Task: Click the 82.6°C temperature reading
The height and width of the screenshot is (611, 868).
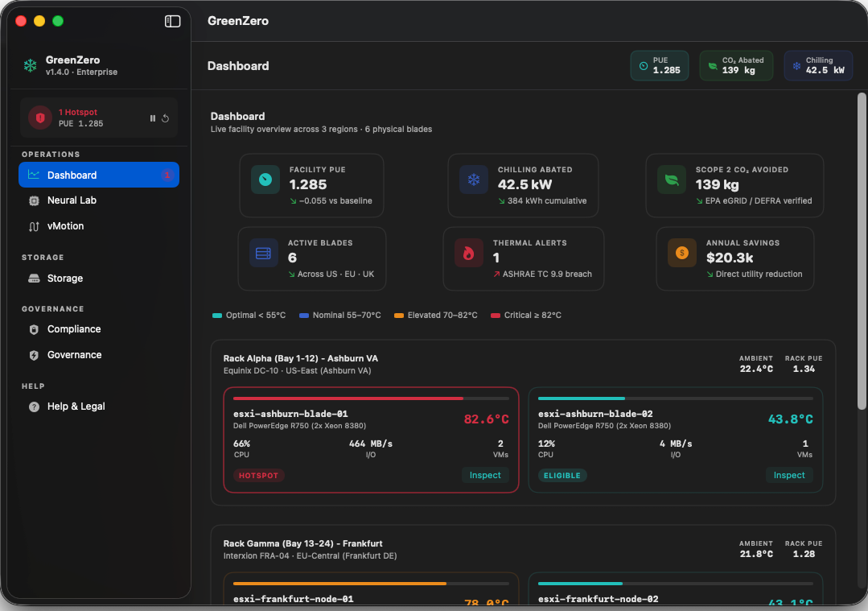Action: click(x=486, y=419)
